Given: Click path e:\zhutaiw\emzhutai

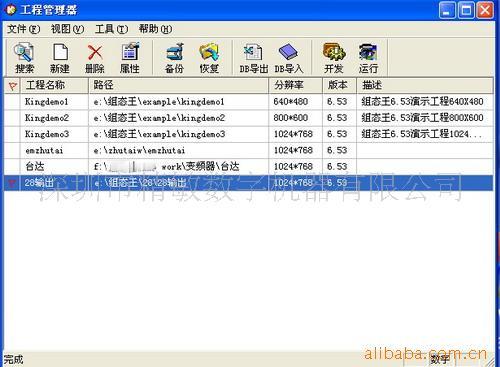Looking at the screenshot, I should [x=139, y=151].
